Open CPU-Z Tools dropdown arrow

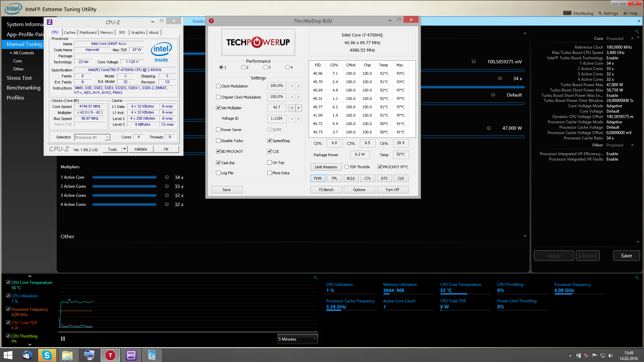point(124,149)
